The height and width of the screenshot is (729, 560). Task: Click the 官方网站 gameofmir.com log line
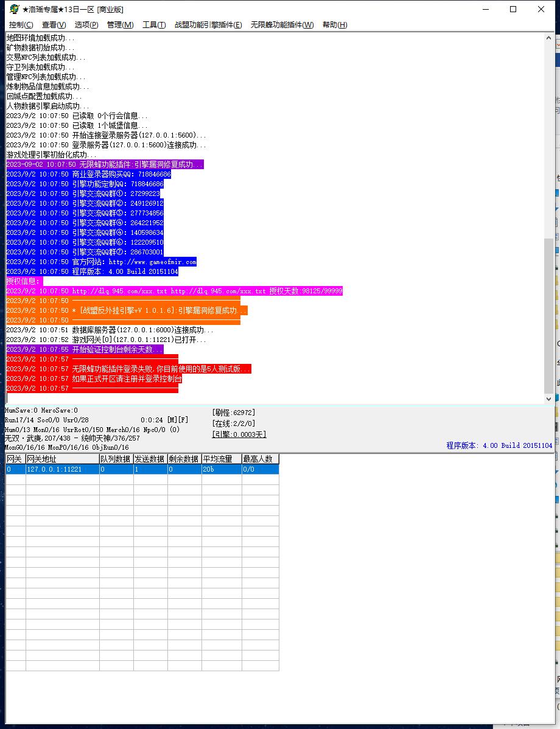(x=102, y=262)
